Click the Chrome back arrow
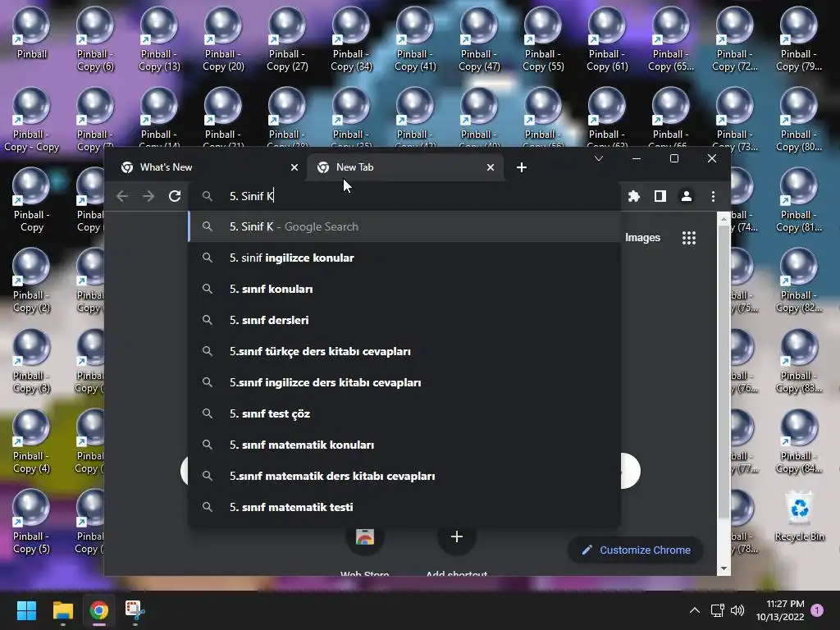Image resolution: width=840 pixels, height=630 pixels. 122,197
